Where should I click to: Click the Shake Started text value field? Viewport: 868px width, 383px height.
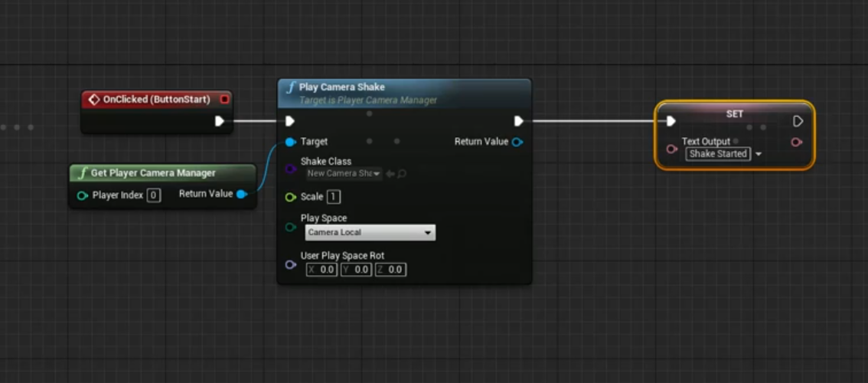[x=718, y=154]
